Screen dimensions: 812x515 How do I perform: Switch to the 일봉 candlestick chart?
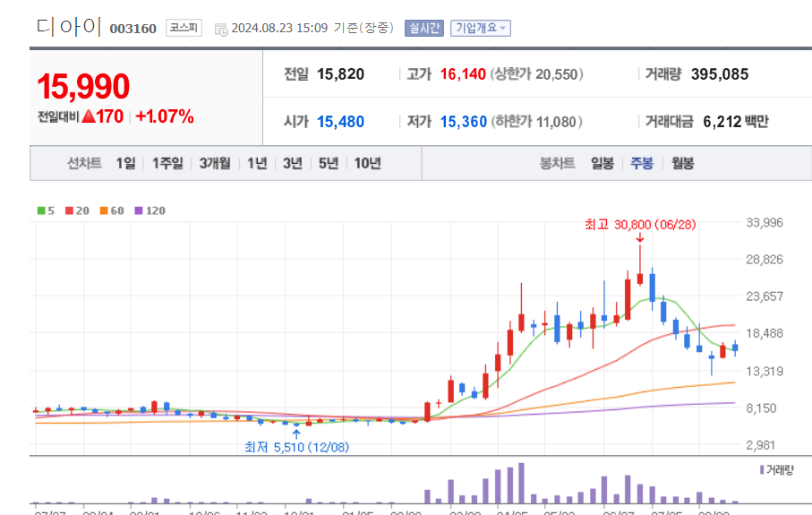pyautogui.click(x=603, y=164)
